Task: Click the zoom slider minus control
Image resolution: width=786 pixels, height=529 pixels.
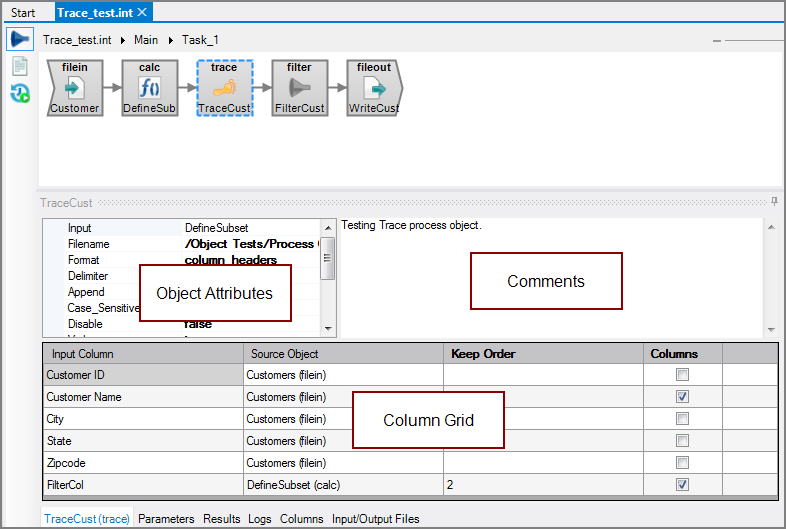Action: pyautogui.click(x=717, y=41)
